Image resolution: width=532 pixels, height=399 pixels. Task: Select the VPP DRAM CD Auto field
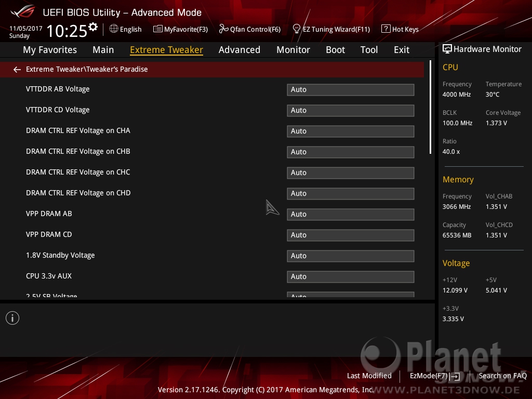coord(351,235)
